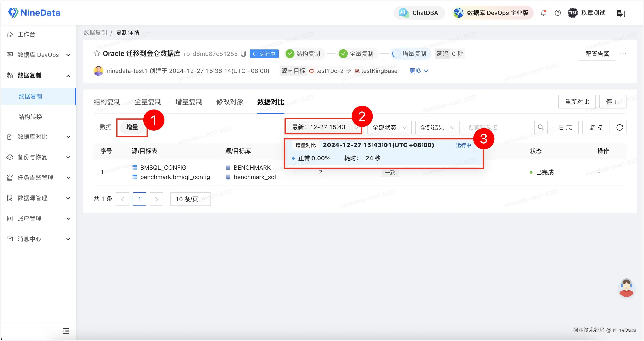Switch to the 全量复制 tab
Screen dimensions: 644x341
(148, 102)
